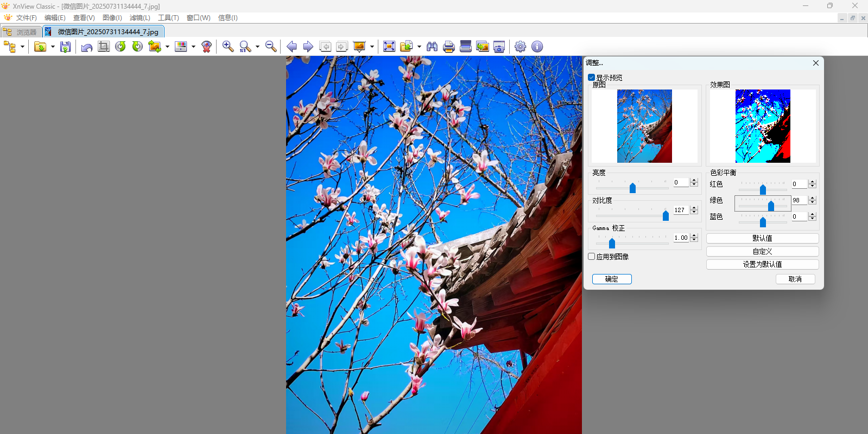Open the 滤镜(L) menu
This screenshot has height=434, width=868.
pyautogui.click(x=140, y=18)
